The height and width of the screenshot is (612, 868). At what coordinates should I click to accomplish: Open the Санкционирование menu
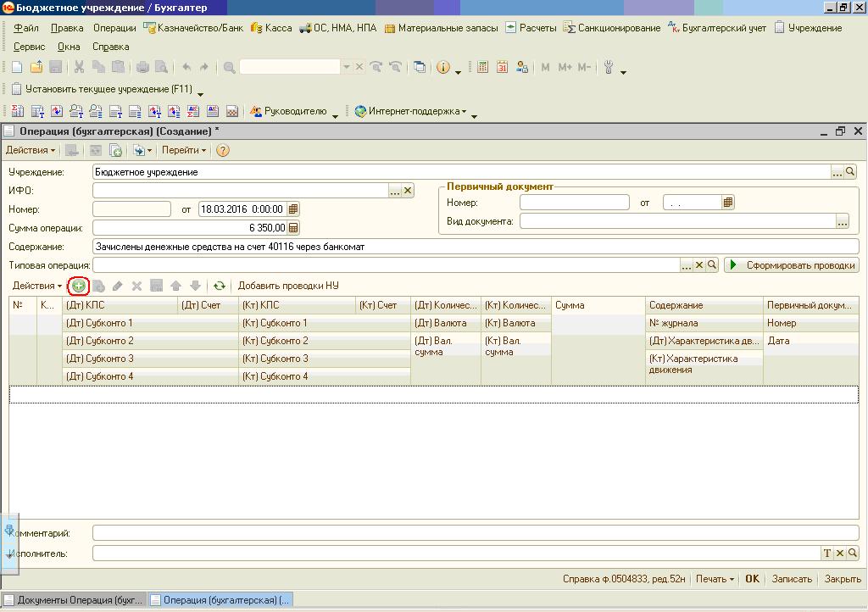[x=612, y=28]
